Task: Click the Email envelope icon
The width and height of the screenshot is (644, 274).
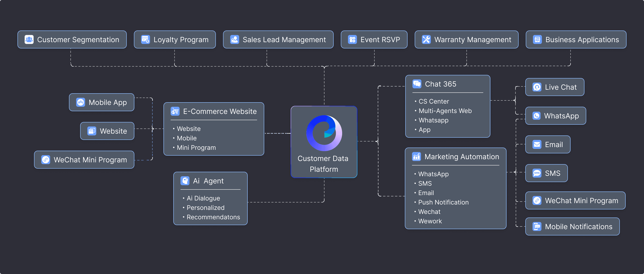Action: click(537, 144)
